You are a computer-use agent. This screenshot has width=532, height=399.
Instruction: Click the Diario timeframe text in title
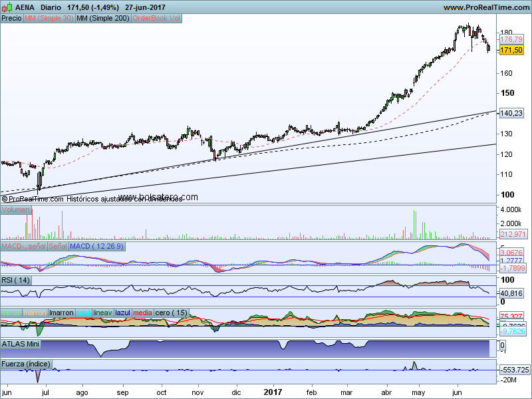(x=53, y=7)
